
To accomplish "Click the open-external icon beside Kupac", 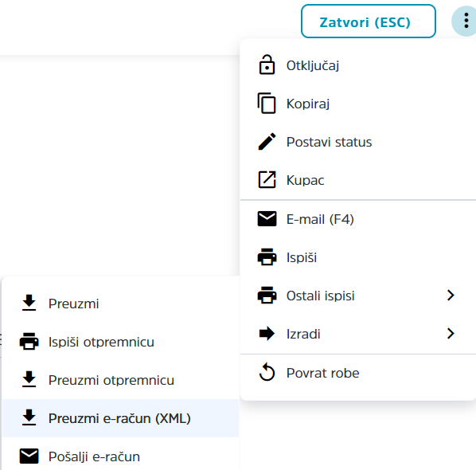I will pyautogui.click(x=267, y=179).
